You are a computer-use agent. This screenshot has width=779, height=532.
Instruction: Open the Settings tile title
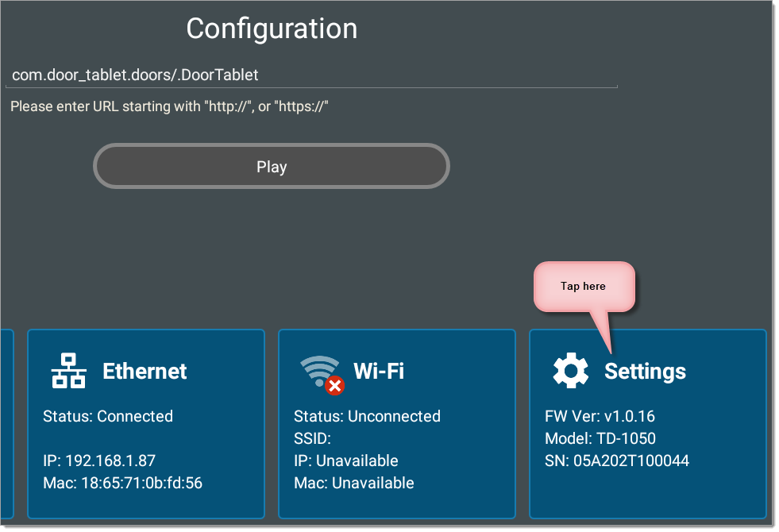pyautogui.click(x=645, y=371)
